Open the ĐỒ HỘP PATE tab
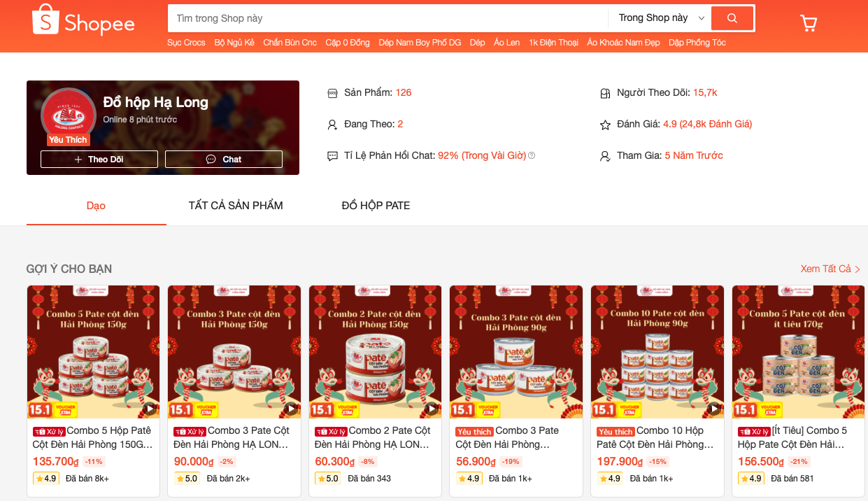The image size is (868, 501). point(376,206)
